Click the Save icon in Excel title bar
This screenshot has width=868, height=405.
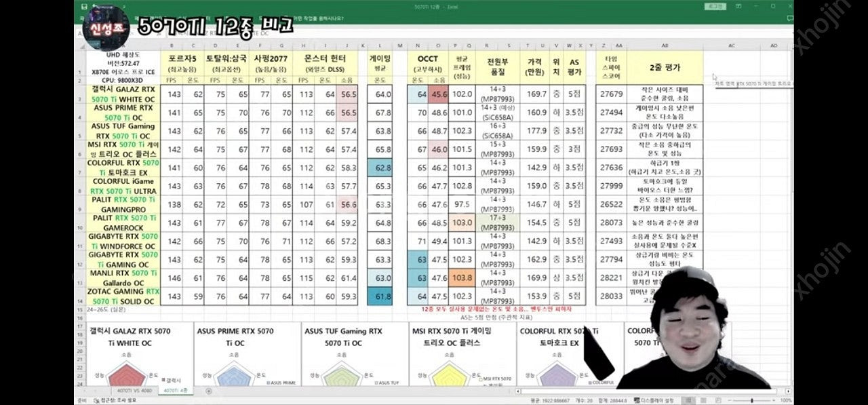pyautogui.click(x=83, y=7)
